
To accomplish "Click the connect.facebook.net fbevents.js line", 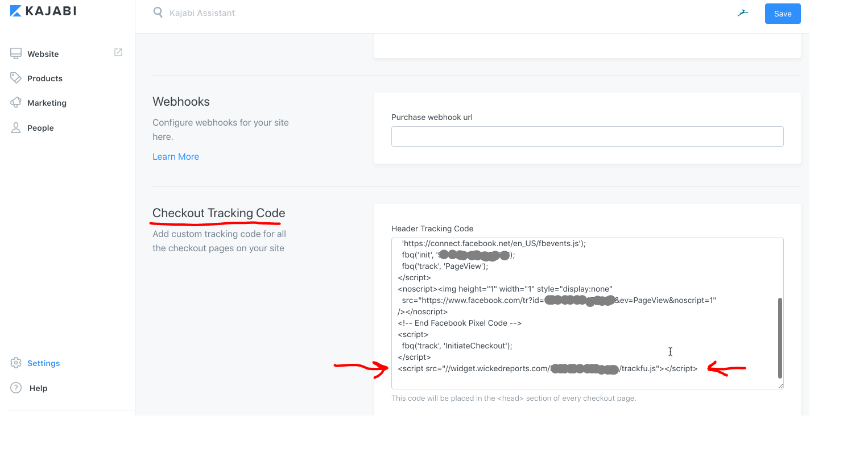I will click(x=494, y=243).
